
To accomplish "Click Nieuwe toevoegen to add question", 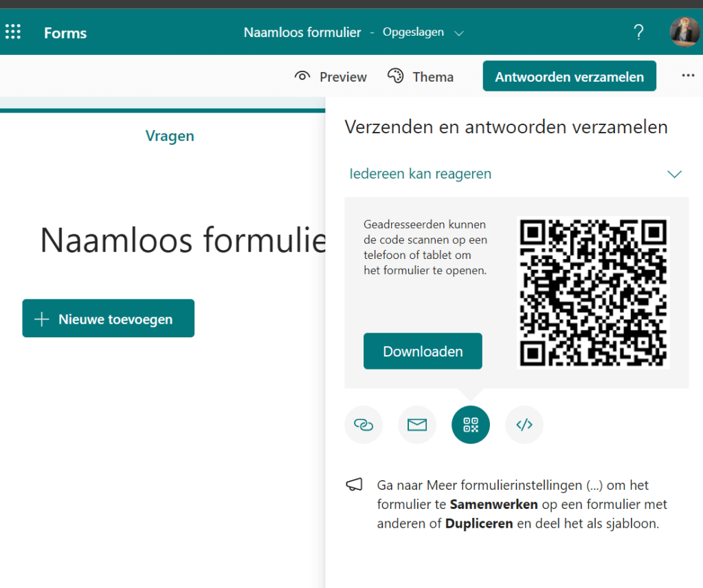I will click(108, 319).
